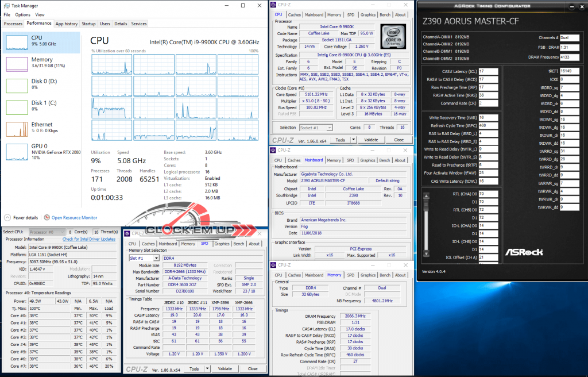Click Open Resource Monitor link
588x377 pixels.
point(74,218)
